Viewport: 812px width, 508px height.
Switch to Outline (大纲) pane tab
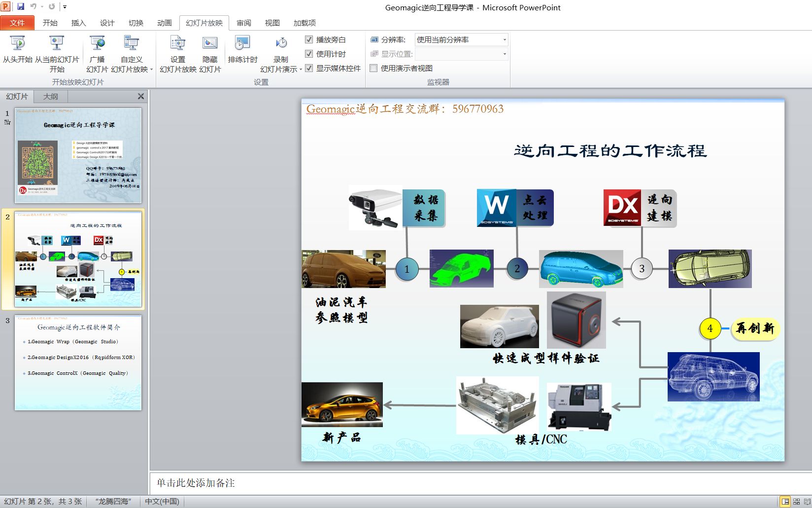50,97
